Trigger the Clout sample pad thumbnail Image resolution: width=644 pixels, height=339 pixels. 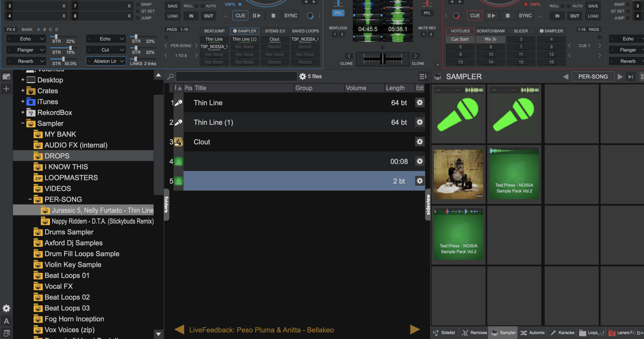coord(459,175)
